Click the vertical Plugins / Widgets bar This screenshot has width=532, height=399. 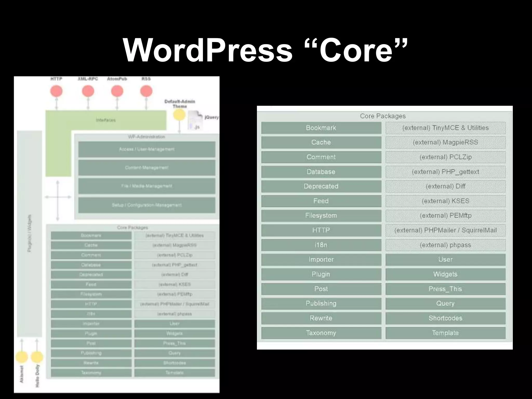[x=30, y=234]
